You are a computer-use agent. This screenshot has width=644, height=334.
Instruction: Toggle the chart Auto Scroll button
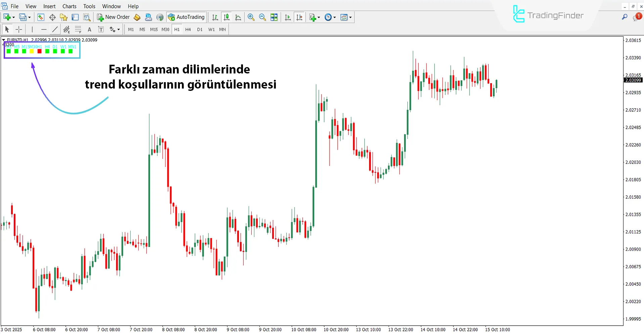tap(288, 17)
